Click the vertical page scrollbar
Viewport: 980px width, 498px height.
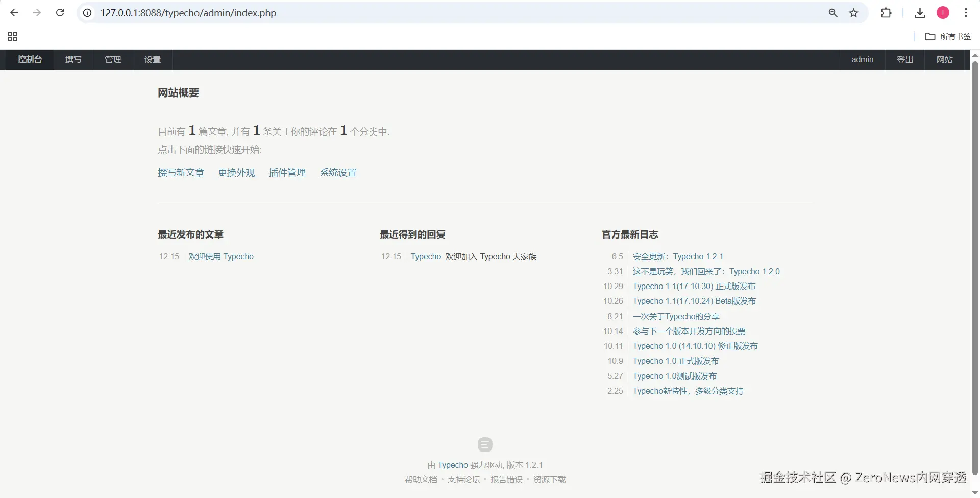click(x=975, y=268)
